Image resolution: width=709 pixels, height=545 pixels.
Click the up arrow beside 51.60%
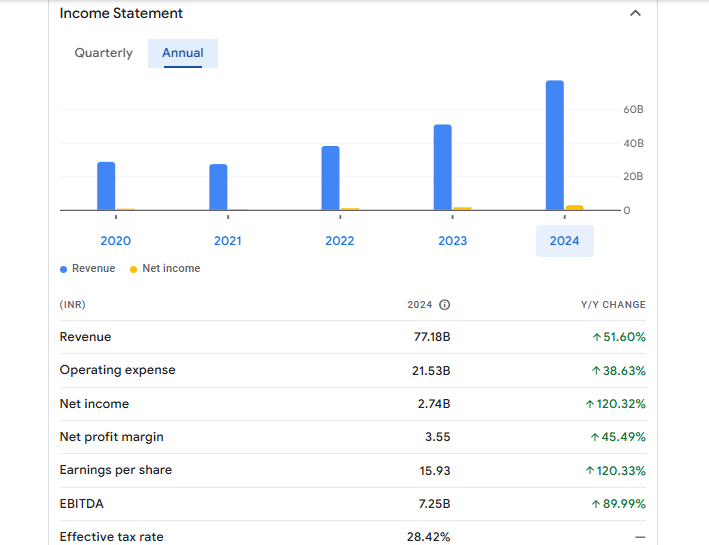click(x=597, y=337)
